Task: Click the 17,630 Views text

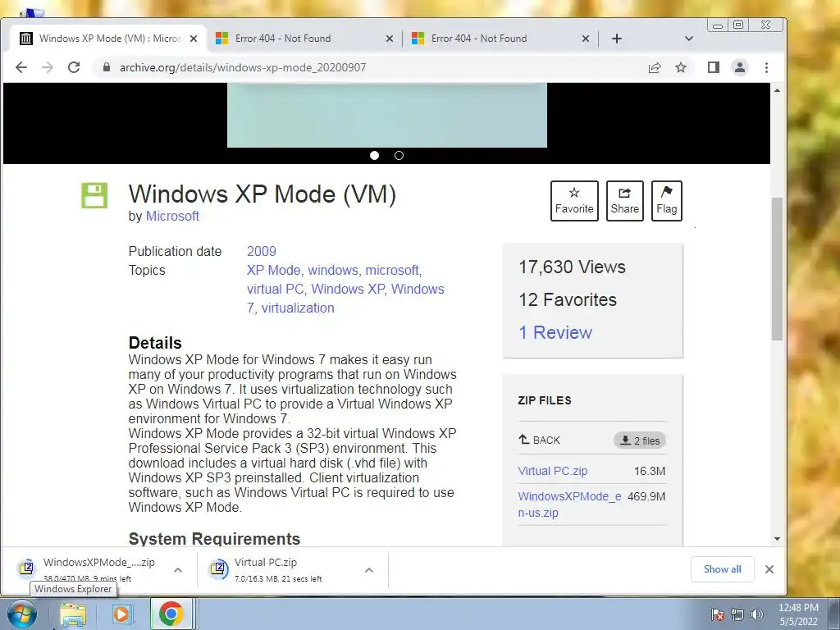Action: (x=572, y=267)
